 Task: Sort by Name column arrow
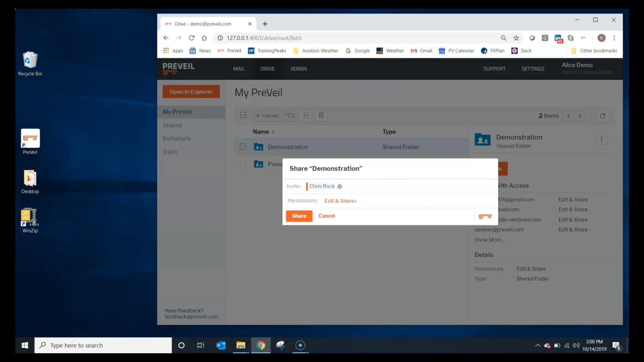(273, 132)
